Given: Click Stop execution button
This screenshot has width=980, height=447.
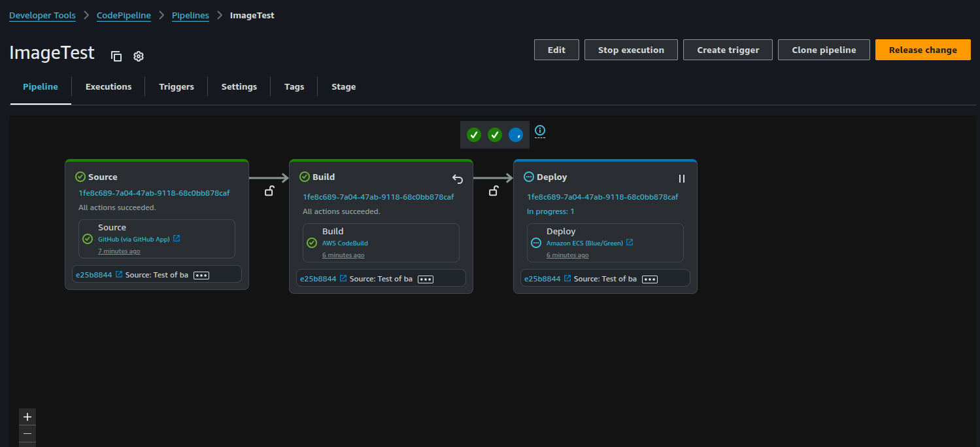Looking at the screenshot, I should coord(631,50).
